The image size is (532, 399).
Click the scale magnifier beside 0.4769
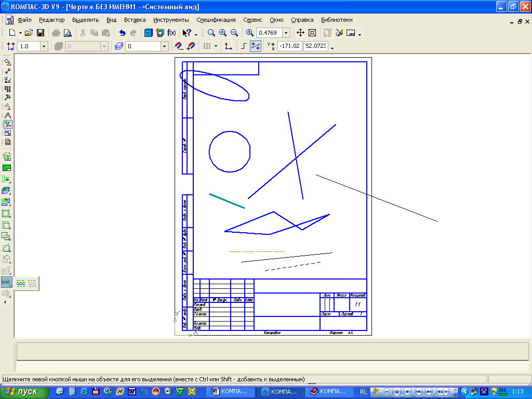click(x=250, y=33)
